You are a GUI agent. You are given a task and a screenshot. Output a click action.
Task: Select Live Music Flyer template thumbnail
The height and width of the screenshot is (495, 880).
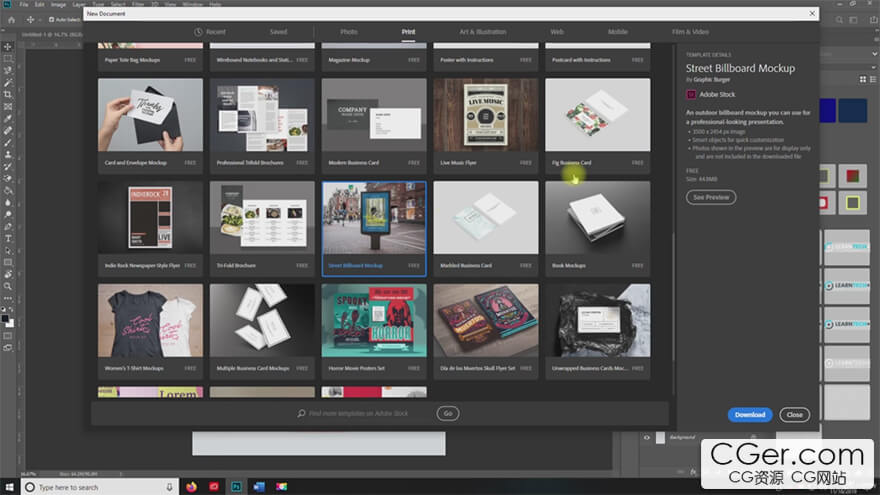coord(485,115)
